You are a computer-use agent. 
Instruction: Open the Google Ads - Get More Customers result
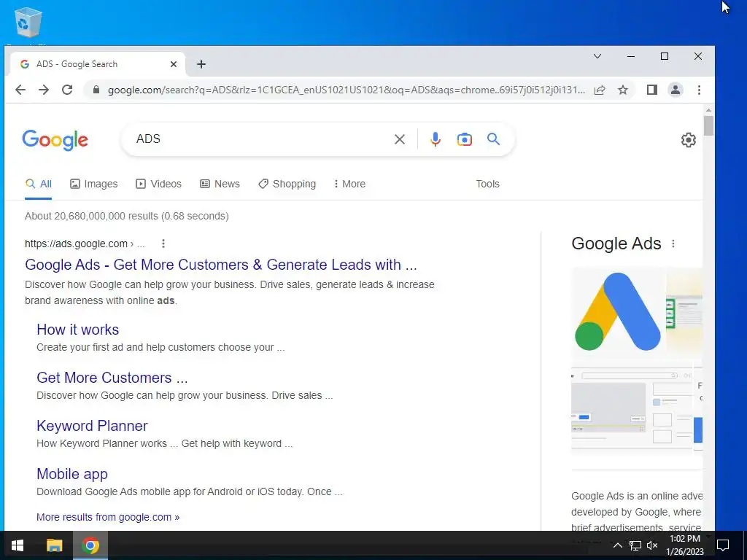click(220, 265)
